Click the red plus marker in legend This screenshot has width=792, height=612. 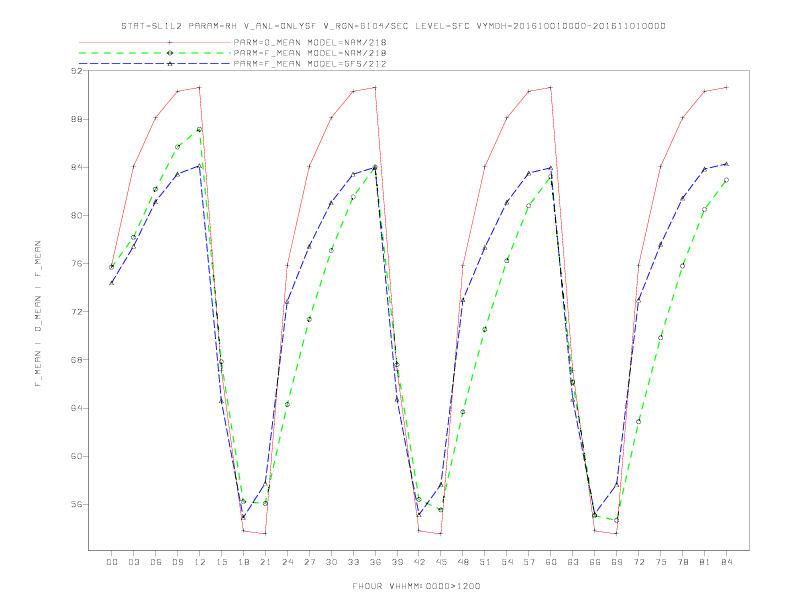click(x=170, y=42)
